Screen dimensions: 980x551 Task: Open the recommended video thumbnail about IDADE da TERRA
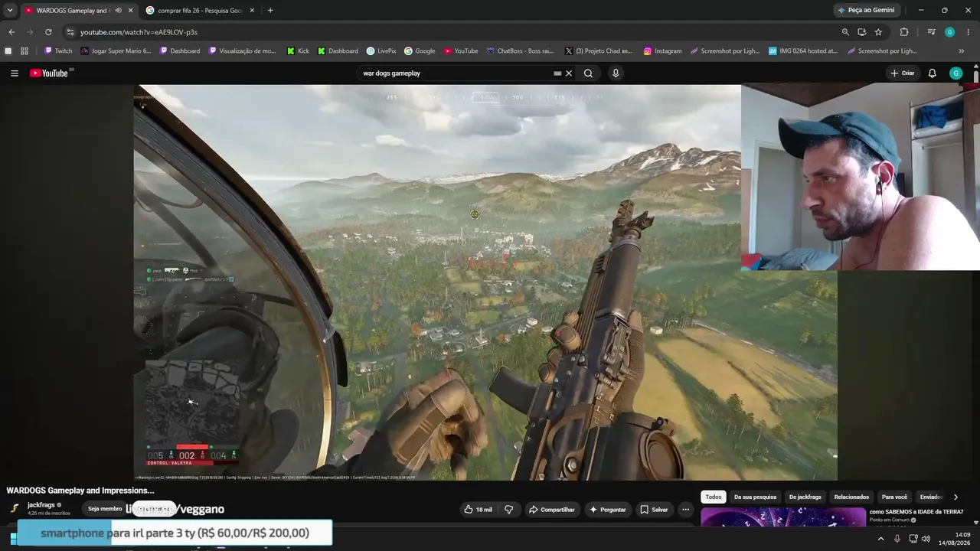click(x=783, y=517)
